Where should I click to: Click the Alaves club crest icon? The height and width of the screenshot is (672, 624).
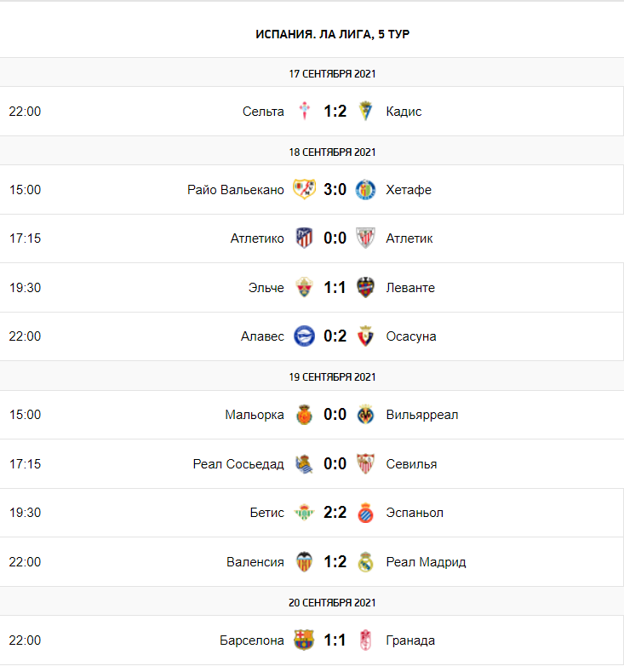(304, 336)
